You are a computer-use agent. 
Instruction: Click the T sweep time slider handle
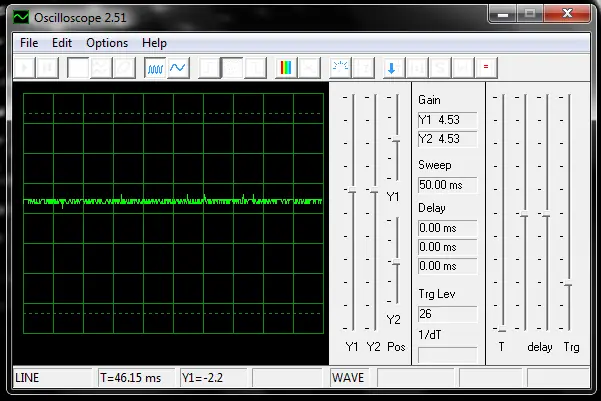pyautogui.click(x=501, y=327)
